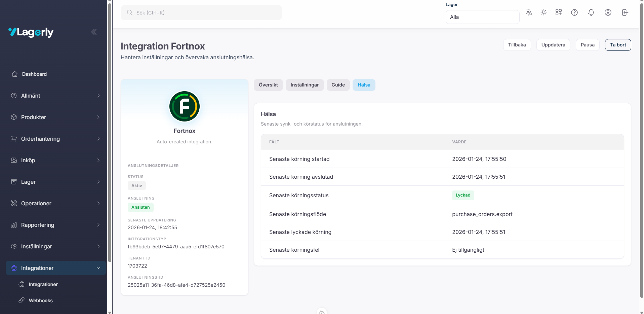Image resolution: width=644 pixels, height=314 pixels.
Task: Open the Lager dropdown showing Alla
Action: pos(482,17)
